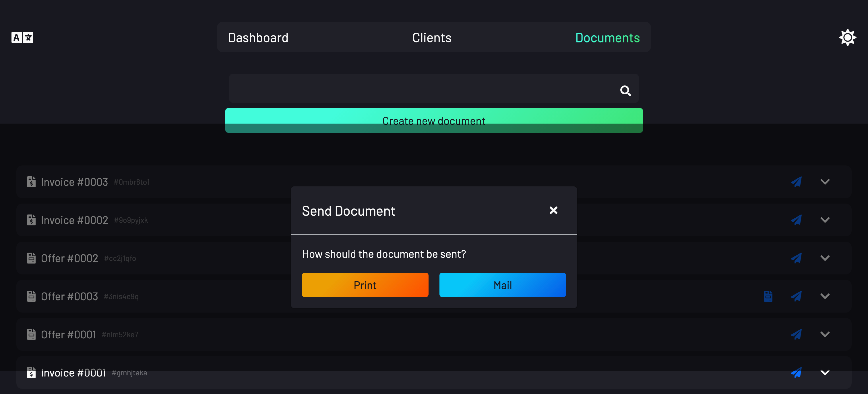Toggle light mode with sun icon

(847, 37)
